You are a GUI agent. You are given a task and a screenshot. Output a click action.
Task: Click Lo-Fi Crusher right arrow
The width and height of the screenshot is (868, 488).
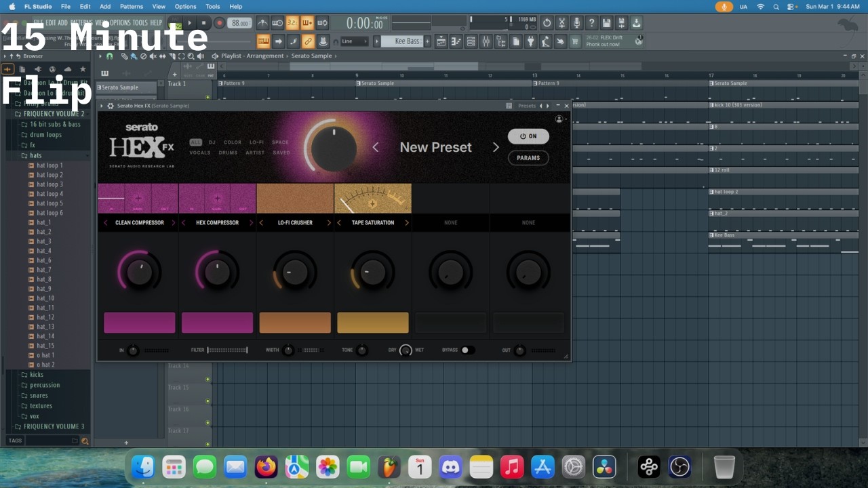329,222
